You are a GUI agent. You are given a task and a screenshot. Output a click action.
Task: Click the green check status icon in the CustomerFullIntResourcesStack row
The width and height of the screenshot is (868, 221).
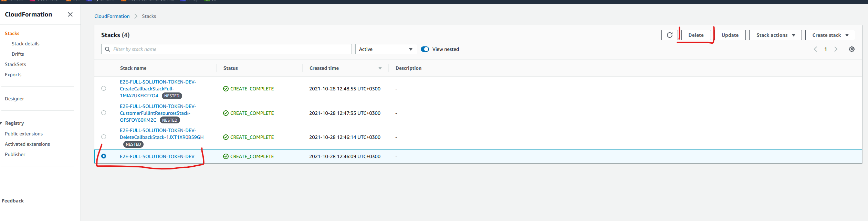click(226, 113)
